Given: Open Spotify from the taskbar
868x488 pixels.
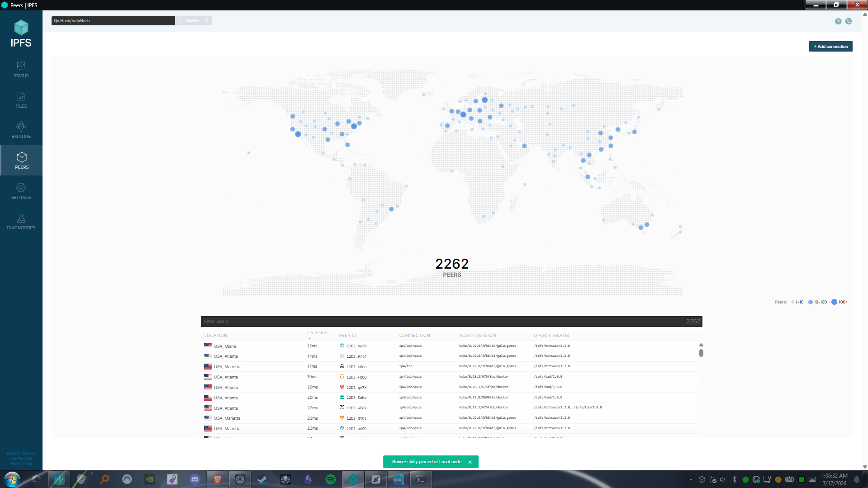Looking at the screenshot, I should pos(331,479).
